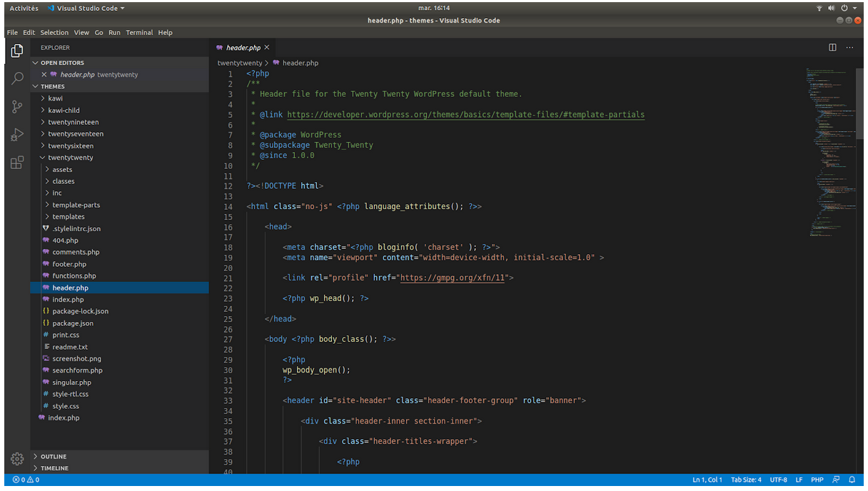Collapse the twentytwenty folder
868x491 pixels.
70,158
